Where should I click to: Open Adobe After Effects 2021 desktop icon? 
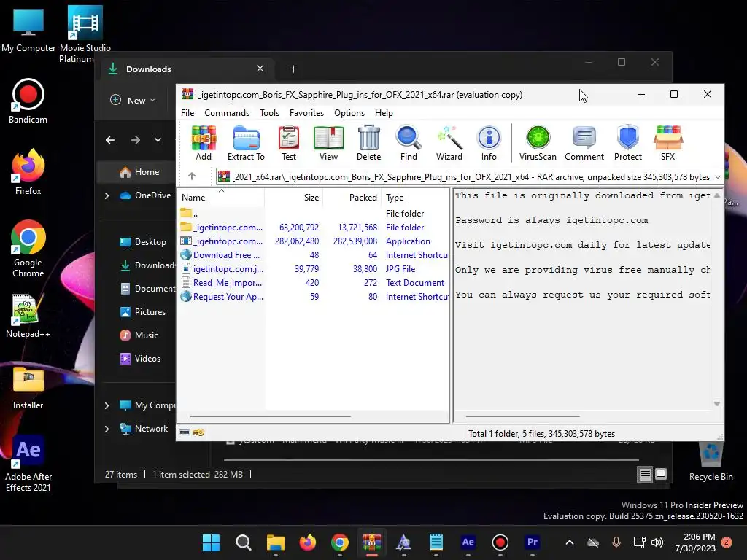28,464
